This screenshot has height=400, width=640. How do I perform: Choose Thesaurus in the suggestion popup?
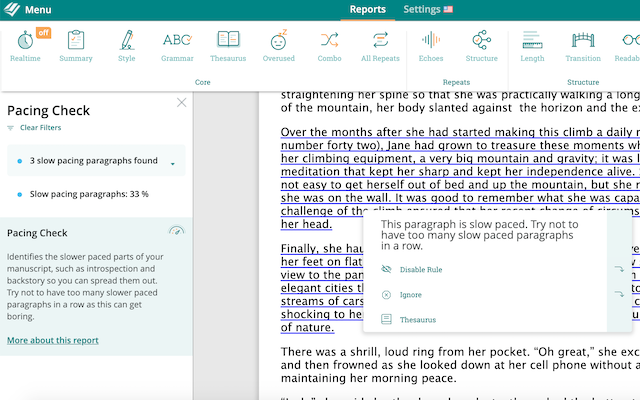click(418, 320)
